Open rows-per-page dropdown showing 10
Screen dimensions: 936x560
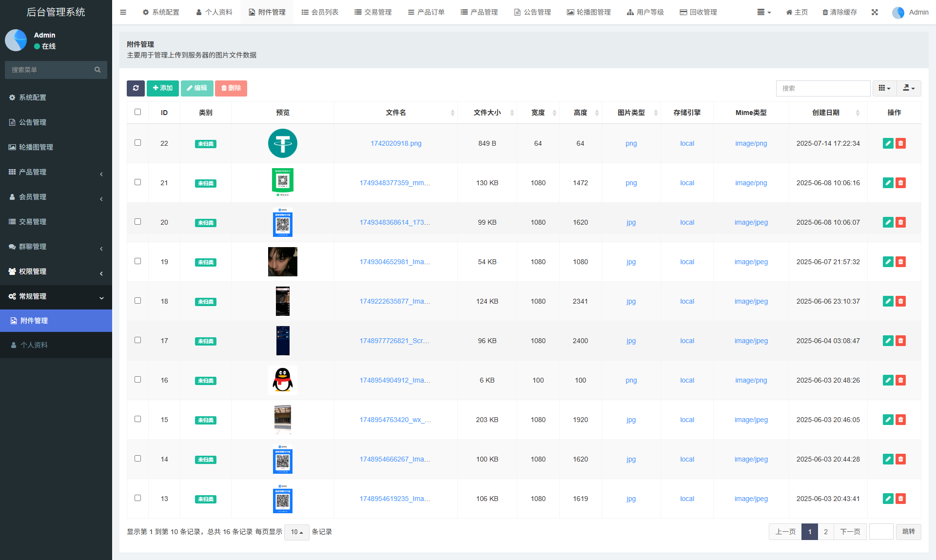click(296, 532)
